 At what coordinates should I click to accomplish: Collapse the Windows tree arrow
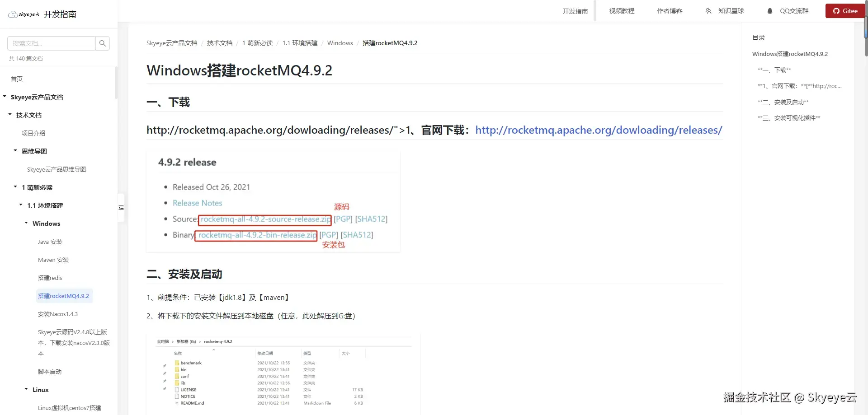(x=26, y=223)
